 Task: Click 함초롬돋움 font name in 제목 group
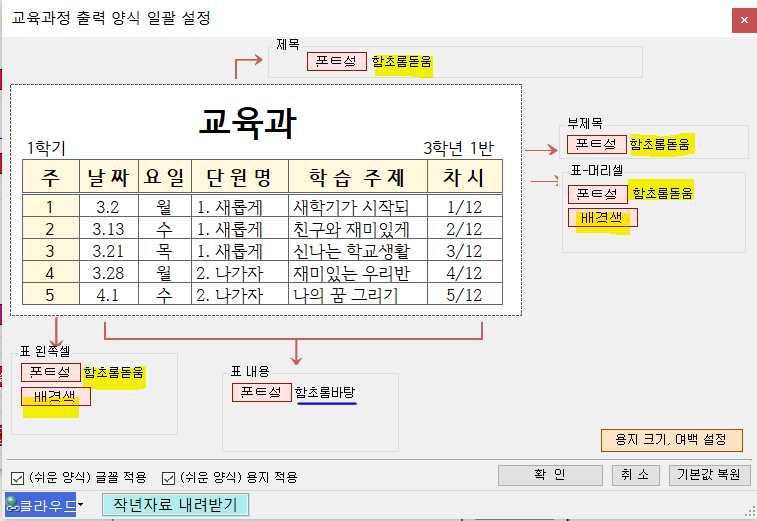tap(402, 62)
